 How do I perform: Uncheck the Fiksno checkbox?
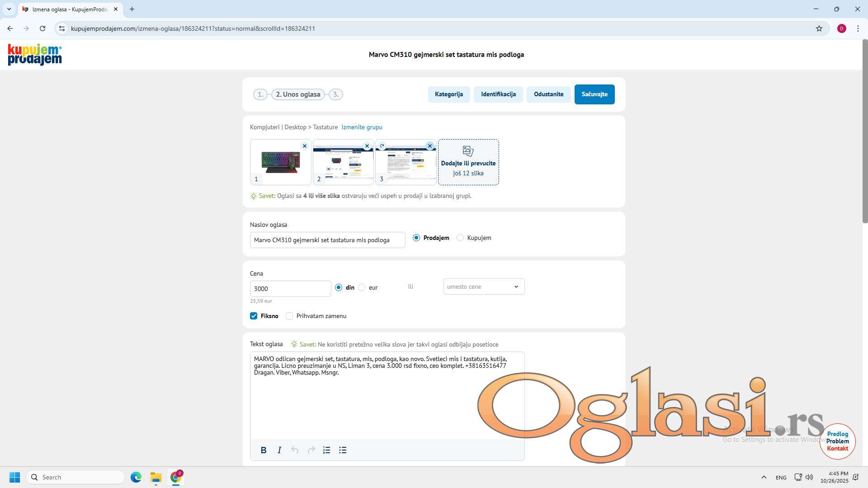(x=254, y=316)
